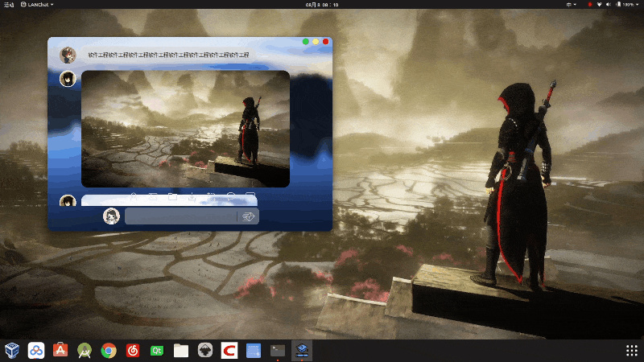Screen dimensions: 644x362
Task: Open the clock and calendar panel
Action: pyautogui.click(x=322, y=5)
